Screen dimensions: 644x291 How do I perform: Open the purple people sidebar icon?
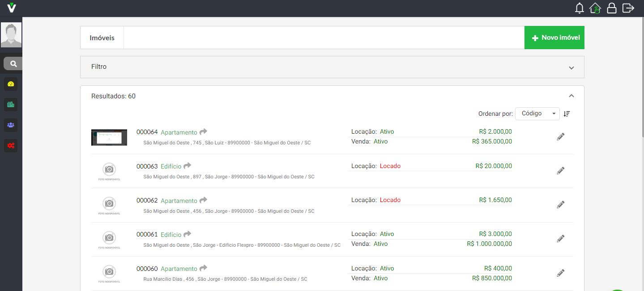(x=11, y=125)
